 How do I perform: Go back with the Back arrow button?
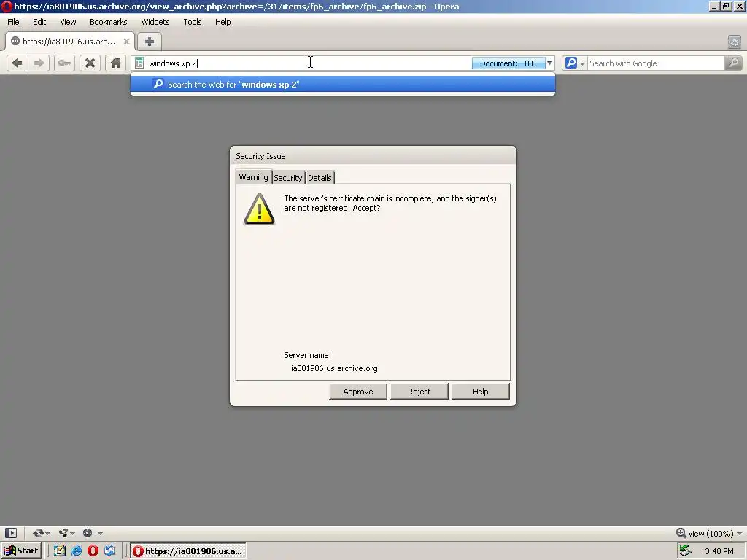tap(18, 63)
